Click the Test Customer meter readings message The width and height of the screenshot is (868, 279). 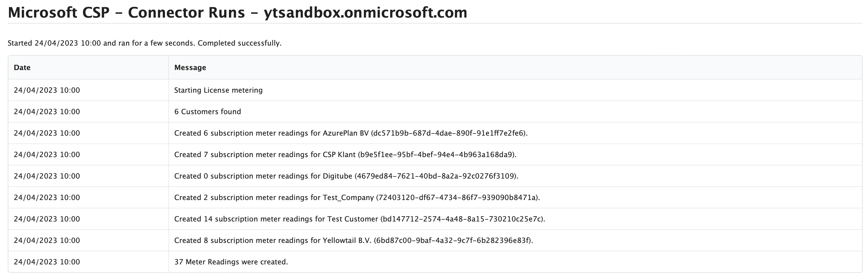pos(360,219)
